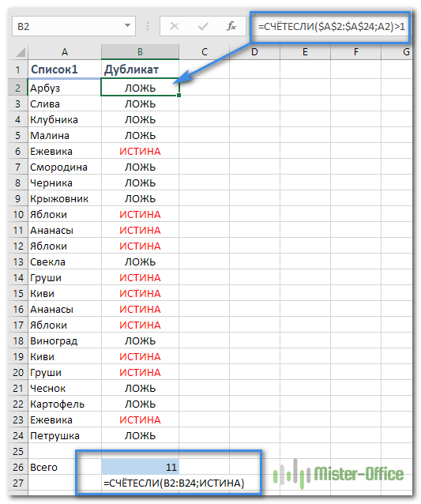Select ЛОЖЬ in row 24
The image size is (421, 504).
pos(140,435)
